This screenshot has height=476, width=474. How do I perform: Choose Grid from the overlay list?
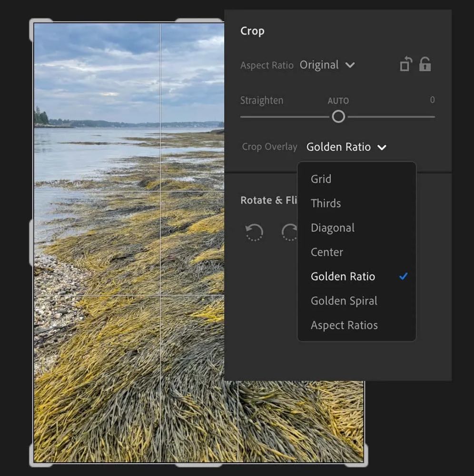pos(321,179)
